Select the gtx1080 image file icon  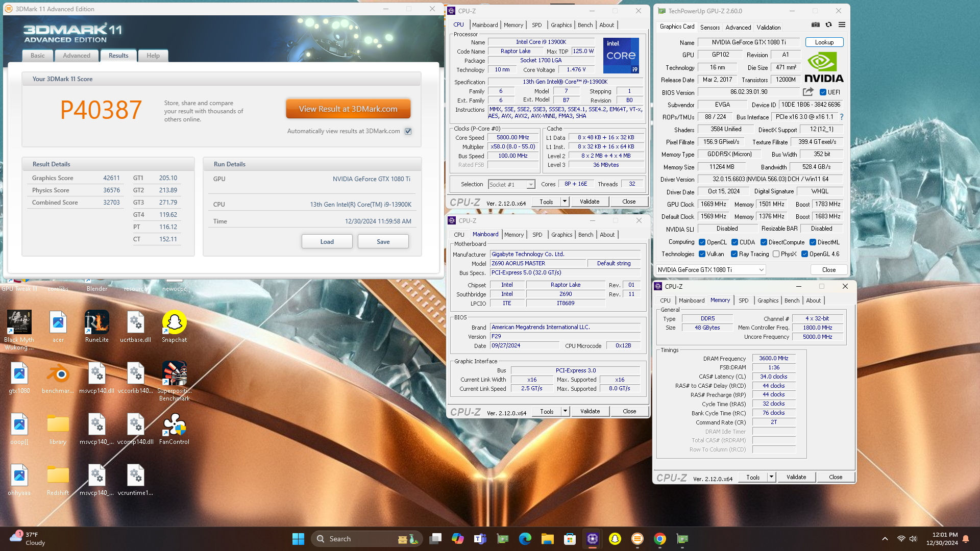click(19, 378)
